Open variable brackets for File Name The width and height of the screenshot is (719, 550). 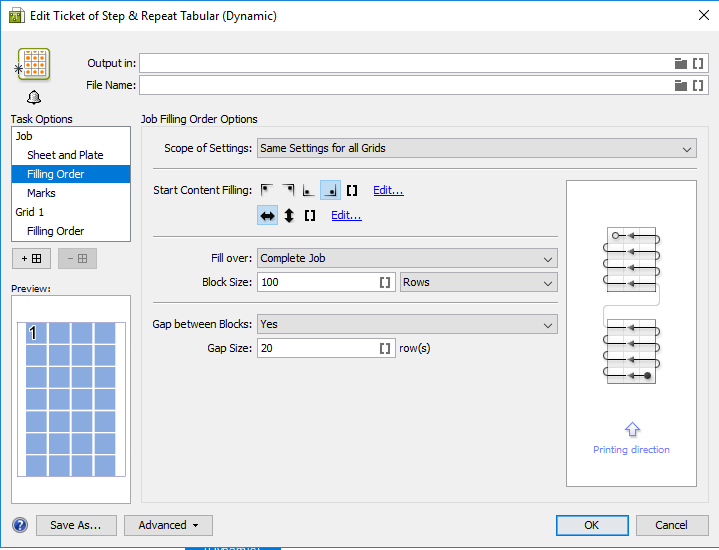(x=698, y=85)
